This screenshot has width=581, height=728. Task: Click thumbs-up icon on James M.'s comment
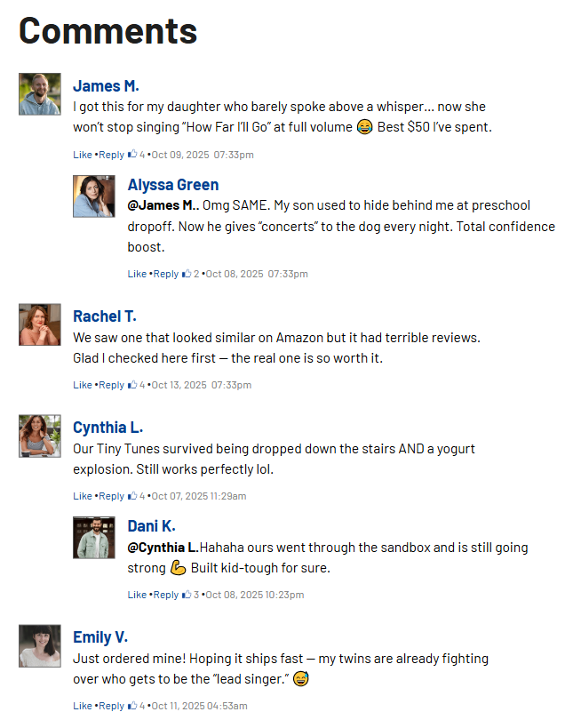point(132,155)
